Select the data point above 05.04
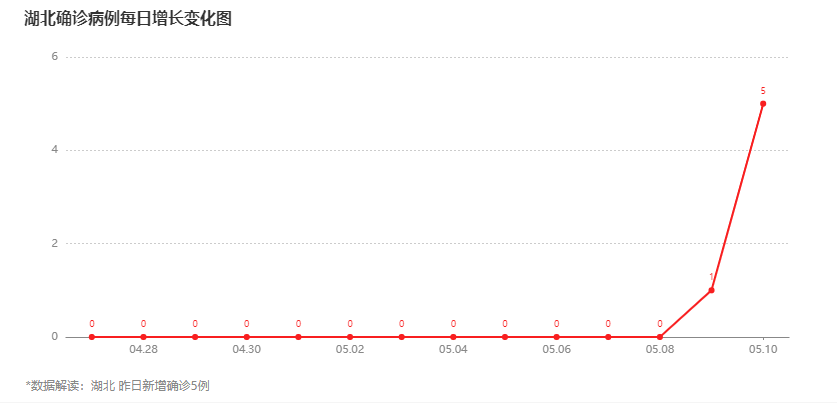The image size is (837, 403). (x=453, y=337)
